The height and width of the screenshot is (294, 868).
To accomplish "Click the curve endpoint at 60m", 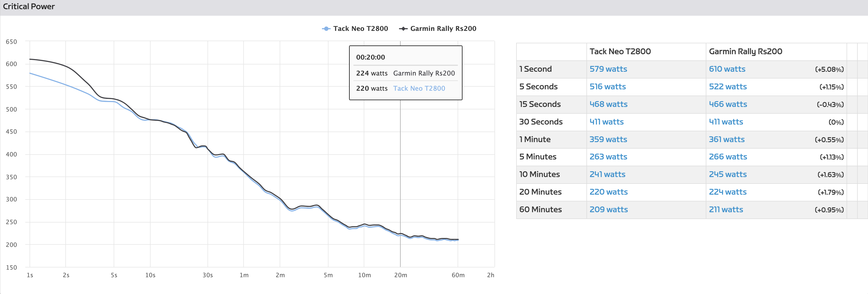I will (458, 240).
